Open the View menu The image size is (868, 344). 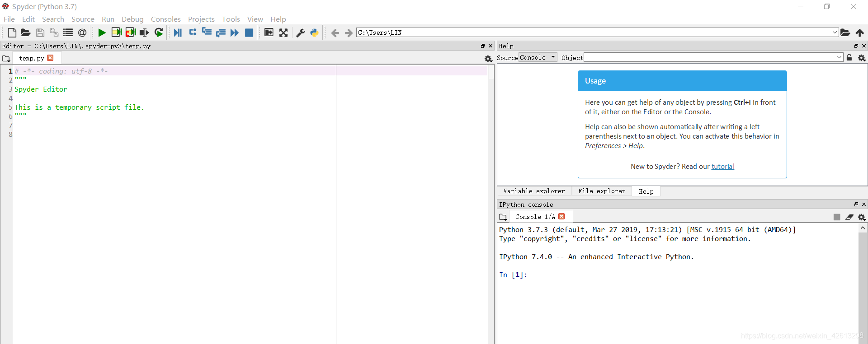coord(255,19)
